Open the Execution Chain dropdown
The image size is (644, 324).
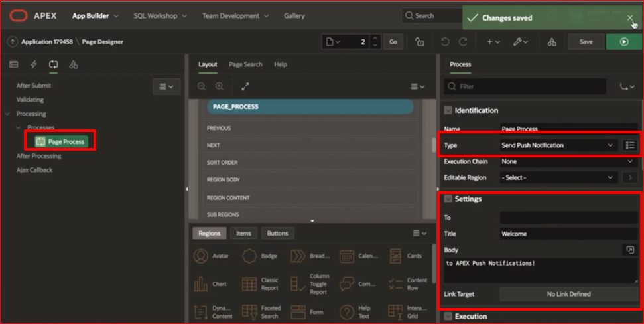click(569, 161)
